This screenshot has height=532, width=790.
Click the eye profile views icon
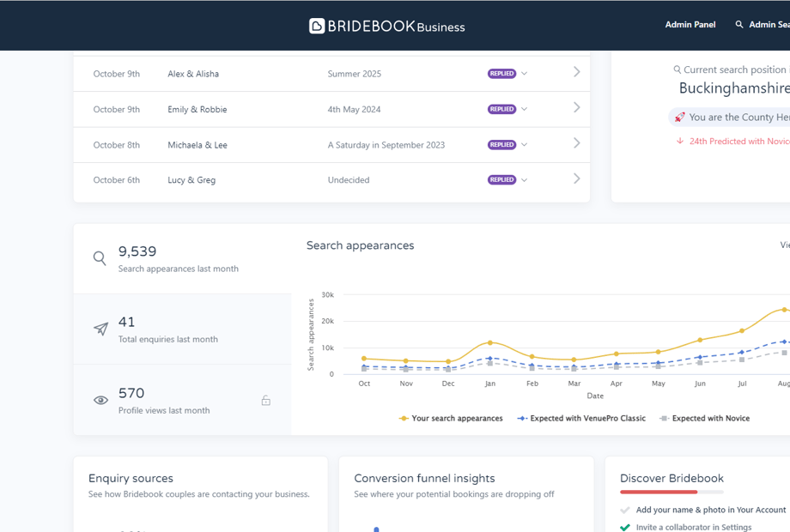(x=100, y=400)
